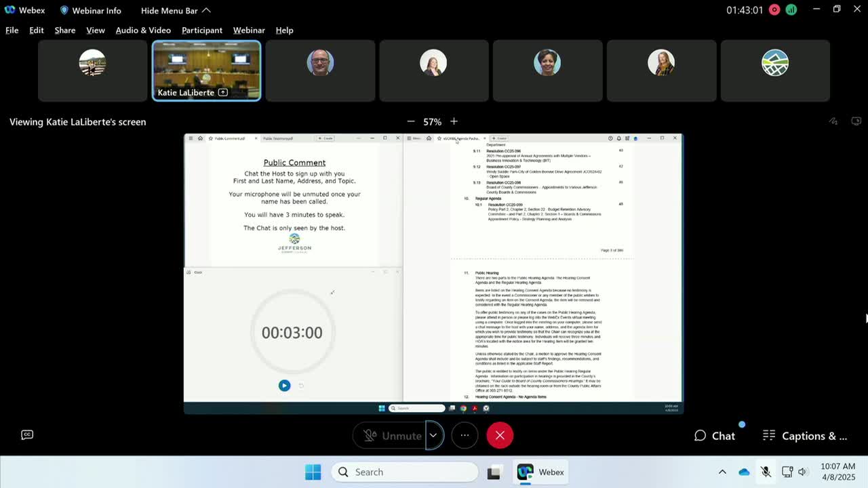The width and height of the screenshot is (868, 488).
Task: Click the red leave webinar button
Action: point(500,435)
